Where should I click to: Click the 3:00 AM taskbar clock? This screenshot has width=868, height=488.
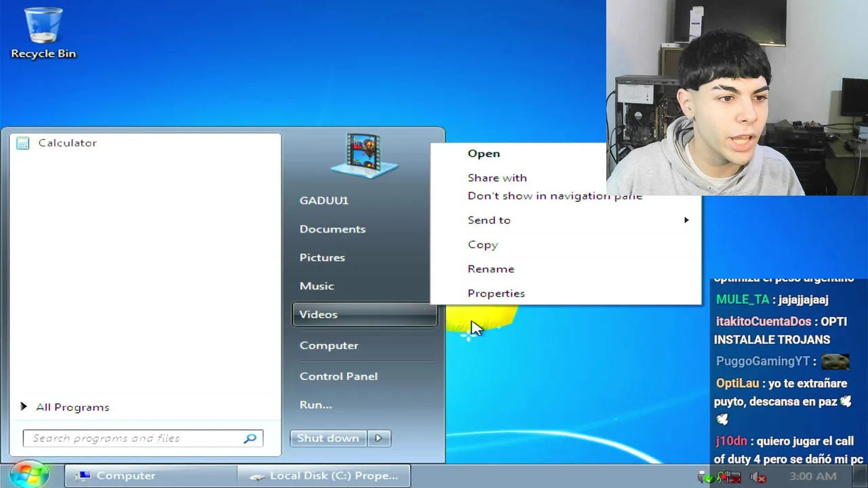[x=812, y=476]
